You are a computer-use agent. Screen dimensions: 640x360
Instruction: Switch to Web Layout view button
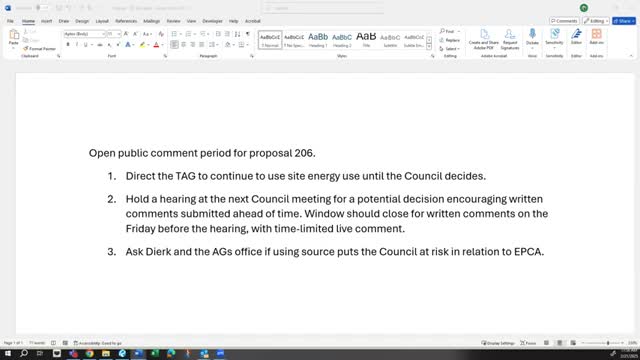pyautogui.click(x=573, y=343)
